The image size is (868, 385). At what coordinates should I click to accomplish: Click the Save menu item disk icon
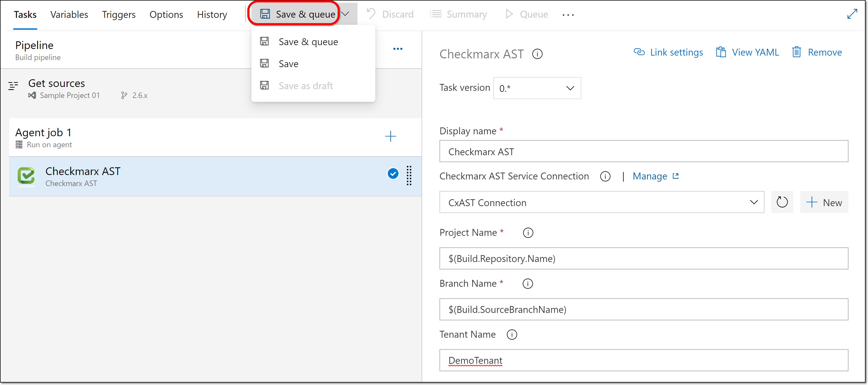[x=265, y=63]
